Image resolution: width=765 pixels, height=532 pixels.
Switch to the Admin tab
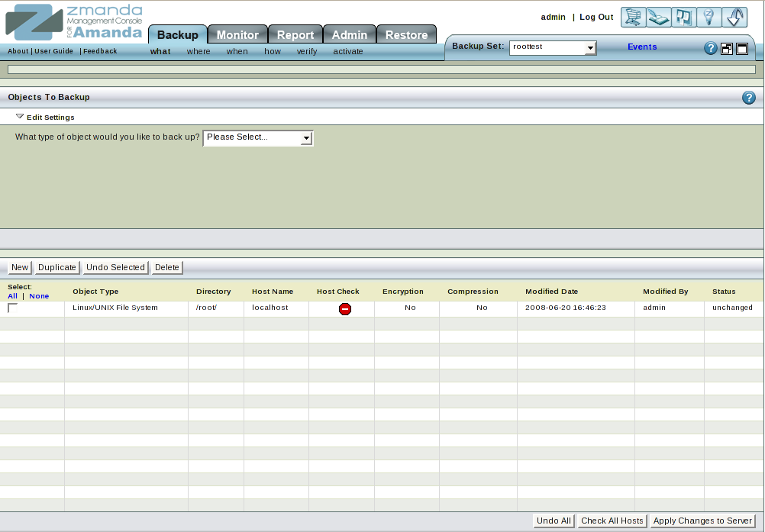click(x=350, y=34)
